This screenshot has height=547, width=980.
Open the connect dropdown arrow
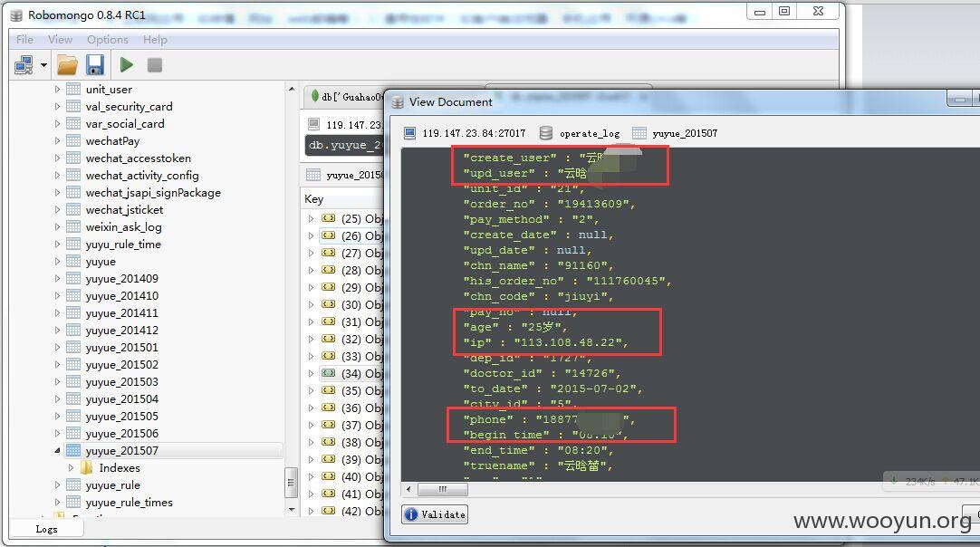pyautogui.click(x=43, y=65)
